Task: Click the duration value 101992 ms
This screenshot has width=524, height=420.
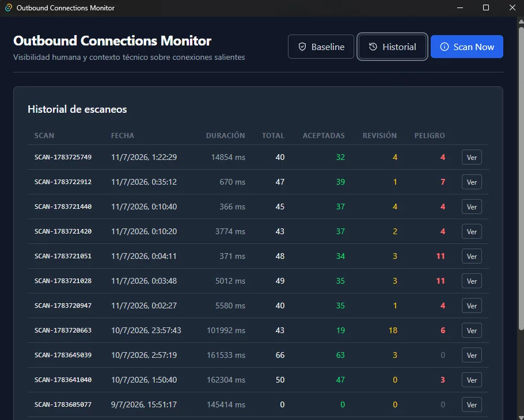Action: click(226, 330)
